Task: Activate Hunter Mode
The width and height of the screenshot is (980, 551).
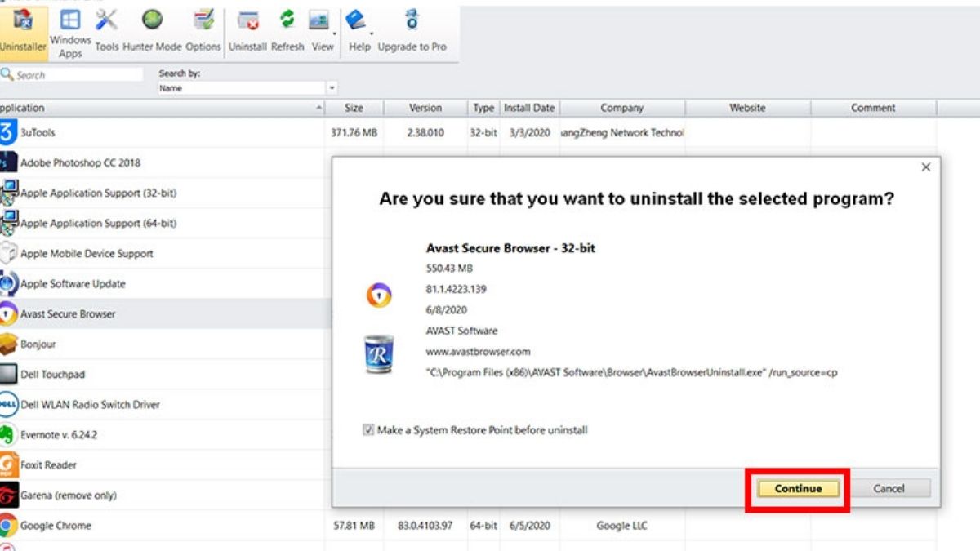Action: (x=152, y=33)
